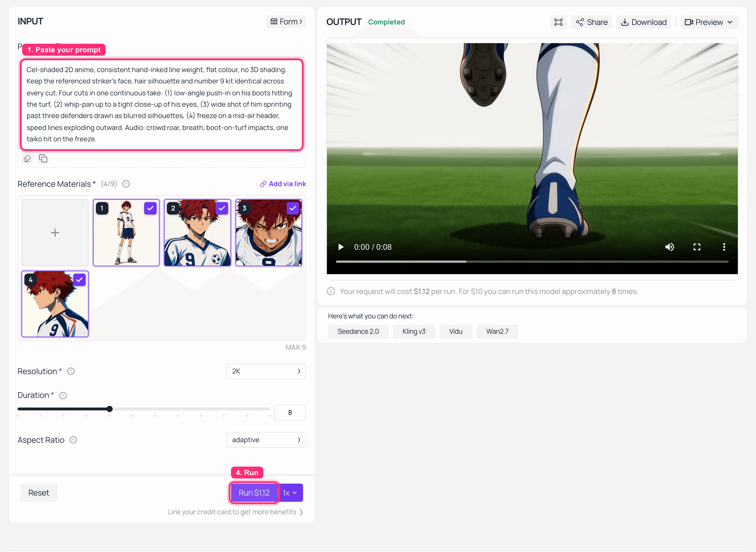Image resolution: width=756 pixels, height=552 pixels.
Task: Click the Completed status label
Action: [386, 22]
